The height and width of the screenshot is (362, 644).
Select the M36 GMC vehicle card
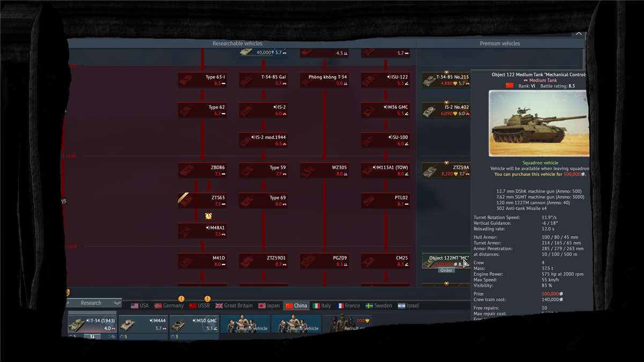386,110
